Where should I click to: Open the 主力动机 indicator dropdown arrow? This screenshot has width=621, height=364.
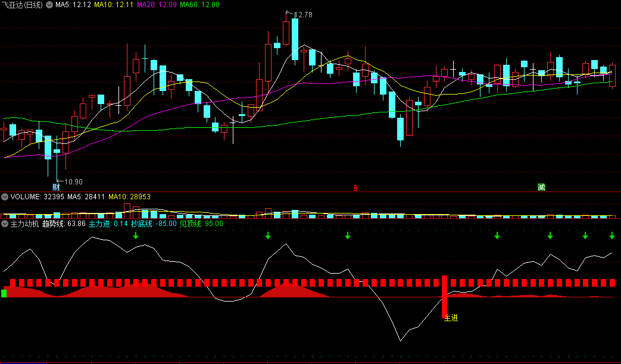(5, 224)
